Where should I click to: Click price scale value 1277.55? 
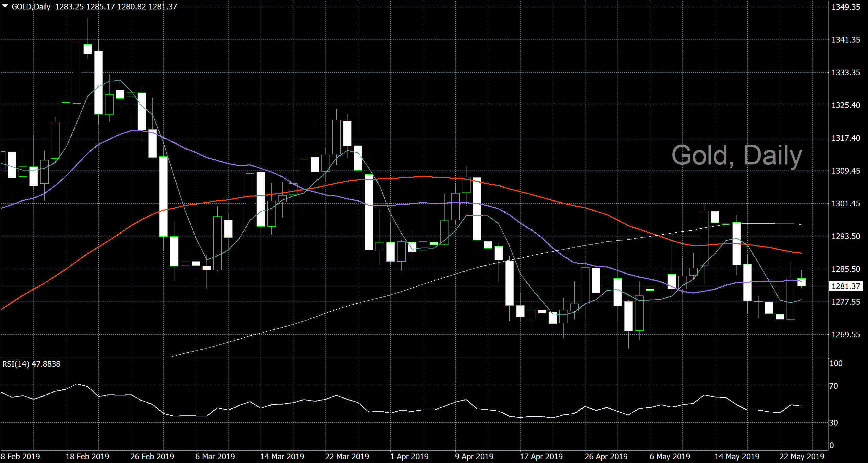[846, 302]
